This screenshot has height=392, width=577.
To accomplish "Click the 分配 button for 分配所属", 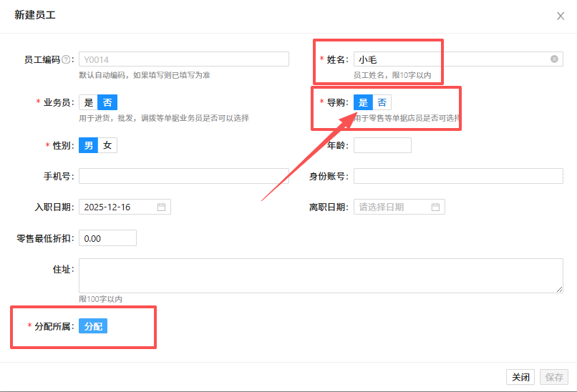I will [x=93, y=326].
